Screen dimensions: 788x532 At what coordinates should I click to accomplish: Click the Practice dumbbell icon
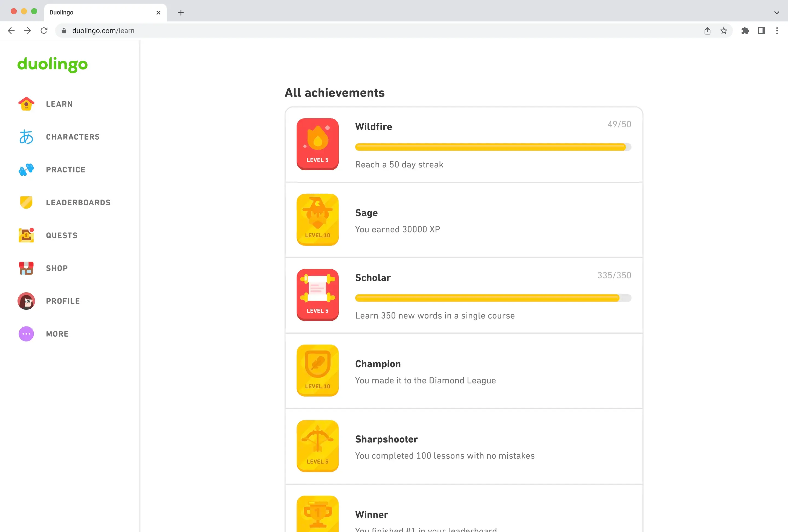pyautogui.click(x=26, y=170)
